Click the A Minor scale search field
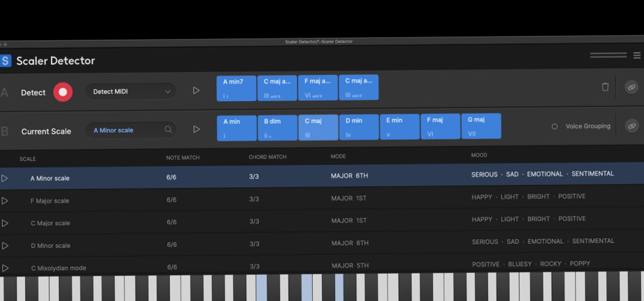Viewport: 644px width, 301px height. [x=130, y=130]
